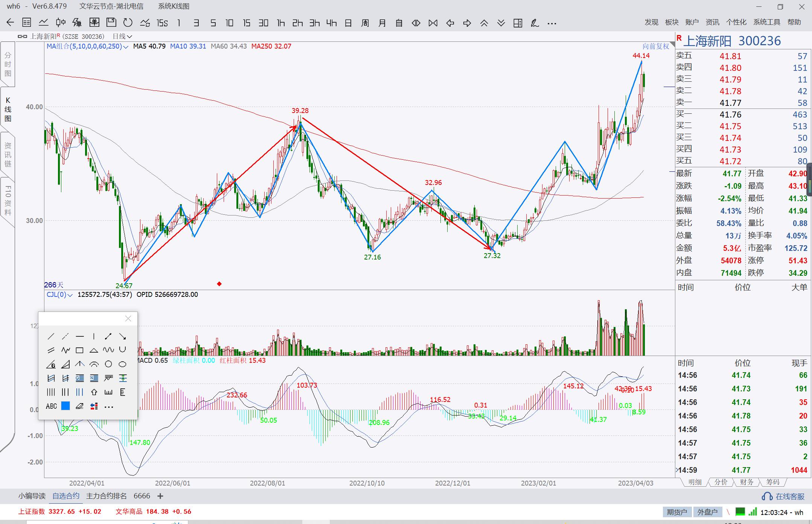The image size is (812, 524).
Task: Open the drawing pen tool in toolbar
Action: click(535, 23)
